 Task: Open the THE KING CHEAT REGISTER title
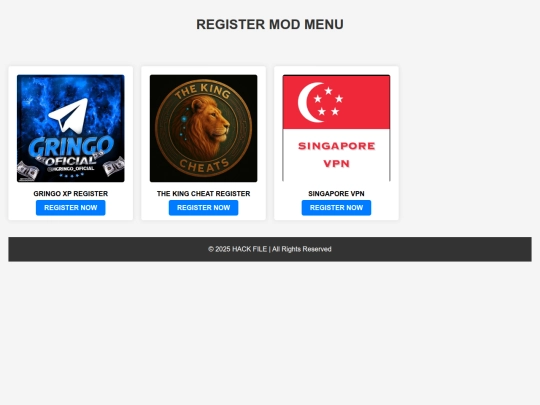pyautogui.click(x=204, y=194)
